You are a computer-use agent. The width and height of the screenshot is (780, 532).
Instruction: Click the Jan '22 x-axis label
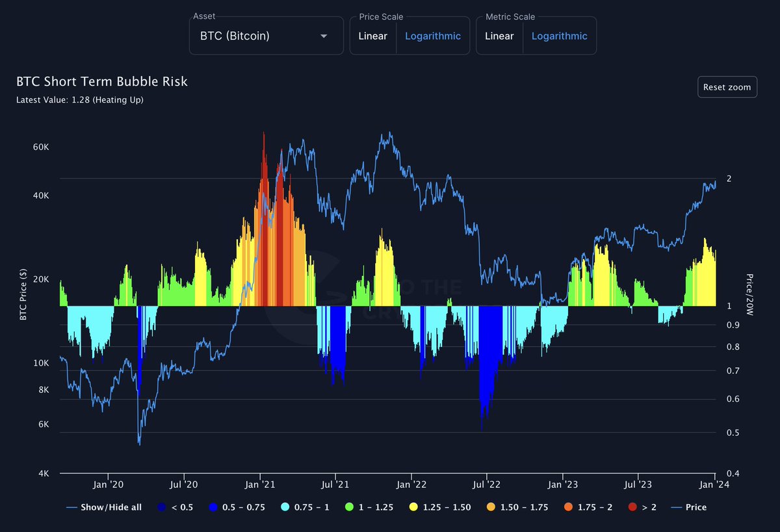(411, 484)
